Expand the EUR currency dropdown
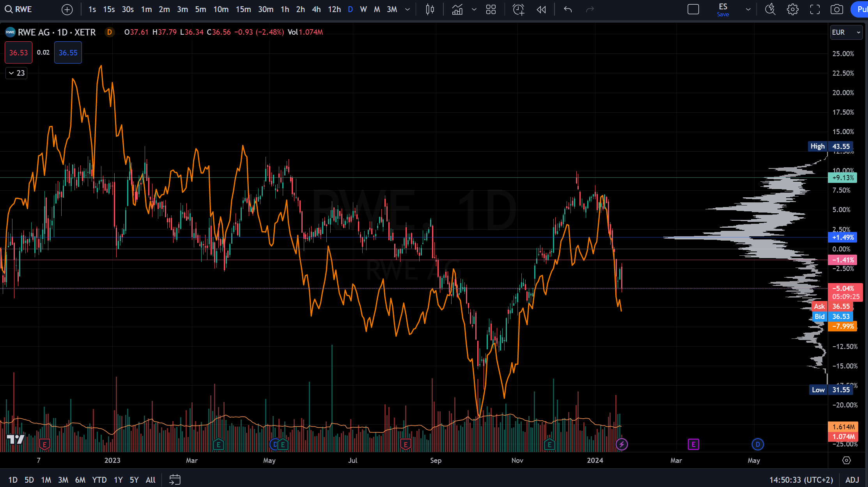 [846, 32]
